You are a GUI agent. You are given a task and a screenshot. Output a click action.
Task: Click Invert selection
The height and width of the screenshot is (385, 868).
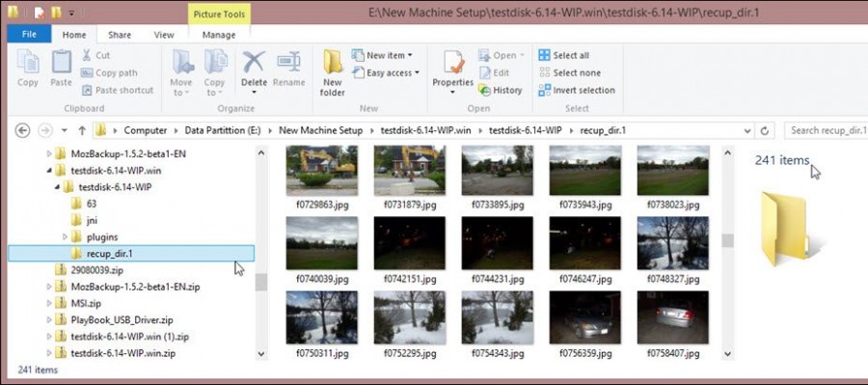click(x=577, y=90)
